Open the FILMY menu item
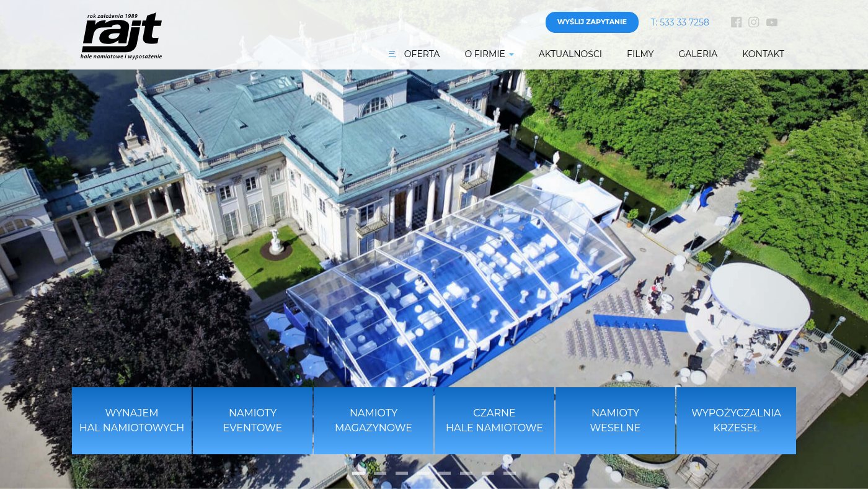Image resolution: width=868 pixels, height=489 pixels. tap(640, 54)
